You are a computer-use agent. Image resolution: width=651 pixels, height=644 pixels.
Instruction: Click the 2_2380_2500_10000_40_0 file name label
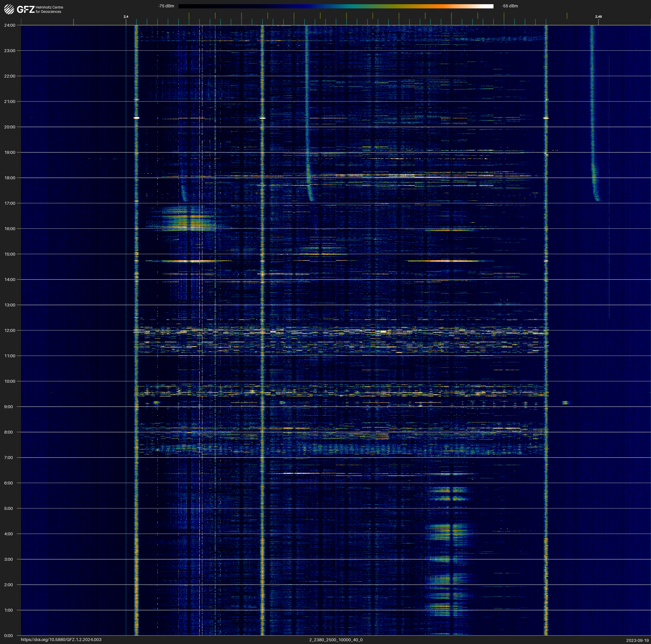[336, 640]
